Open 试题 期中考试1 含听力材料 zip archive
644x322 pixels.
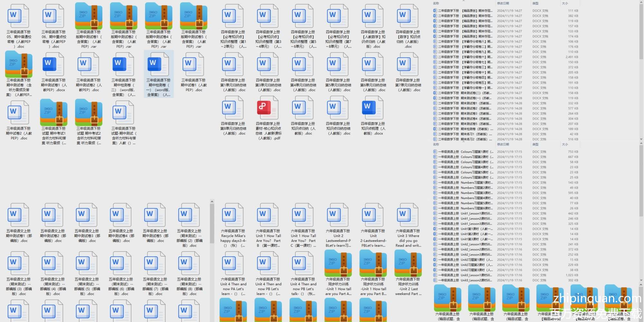coord(53,113)
